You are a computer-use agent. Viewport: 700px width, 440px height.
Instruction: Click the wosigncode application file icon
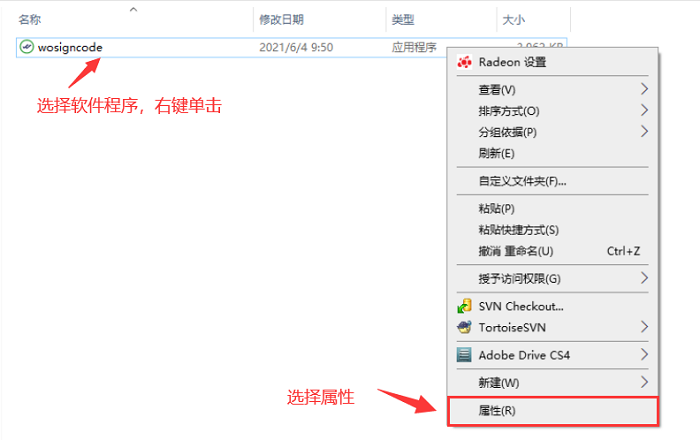(x=27, y=47)
